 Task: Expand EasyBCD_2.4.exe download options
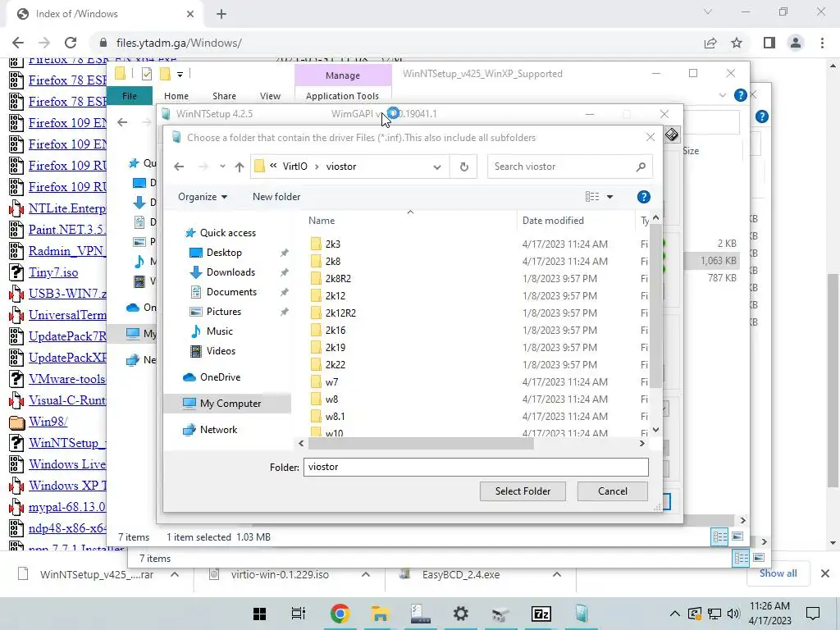[557, 574]
